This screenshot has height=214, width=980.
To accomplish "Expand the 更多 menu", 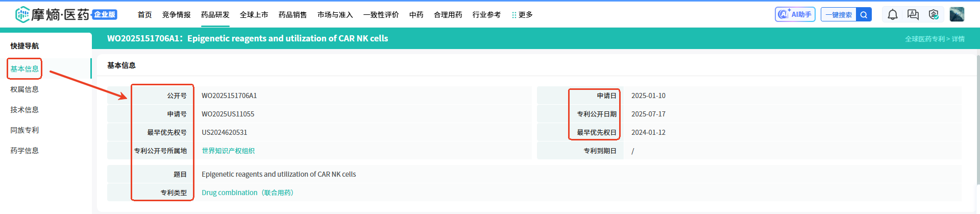I will (x=522, y=15).
